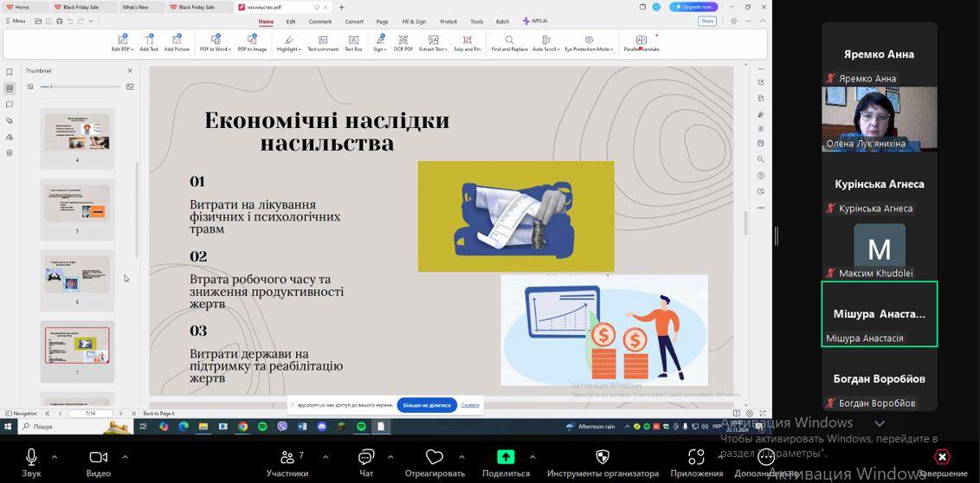Click the Snip and Pin tool
980x483 pixels.
[467, 43]
